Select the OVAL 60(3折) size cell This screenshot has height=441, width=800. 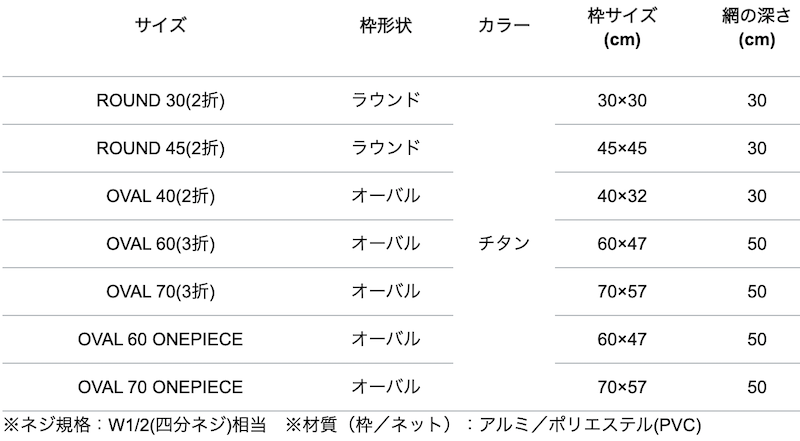pyautogui.click(x=160, y=244)
